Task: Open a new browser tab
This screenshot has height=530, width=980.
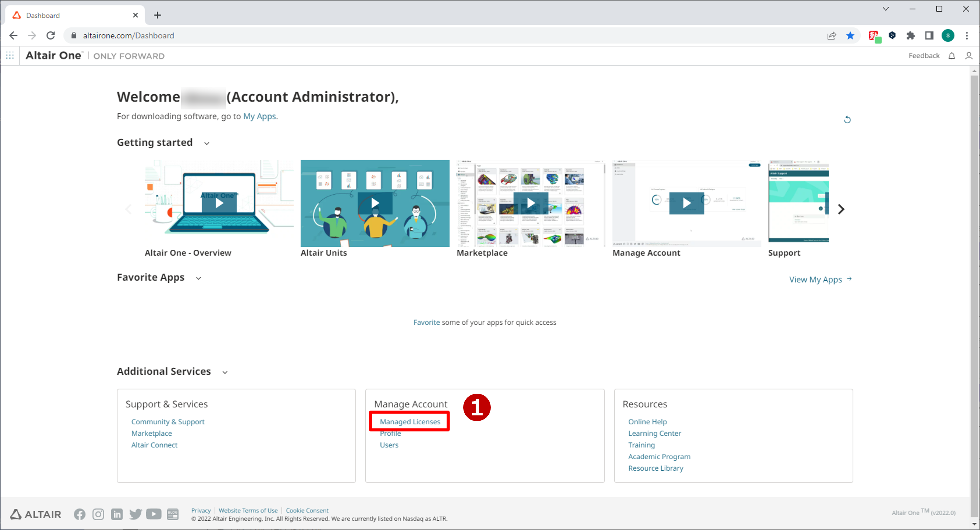Action: pyautogui.click(x=158, y=15)
